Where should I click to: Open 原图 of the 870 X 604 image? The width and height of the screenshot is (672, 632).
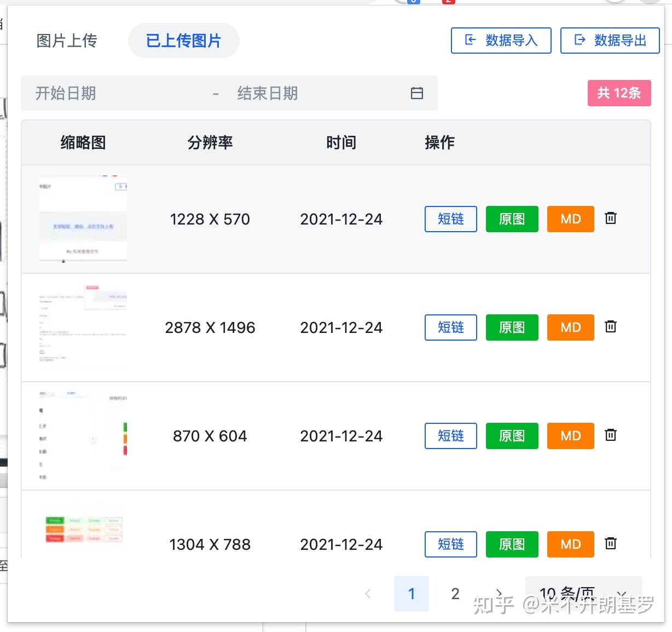point(512,436)
